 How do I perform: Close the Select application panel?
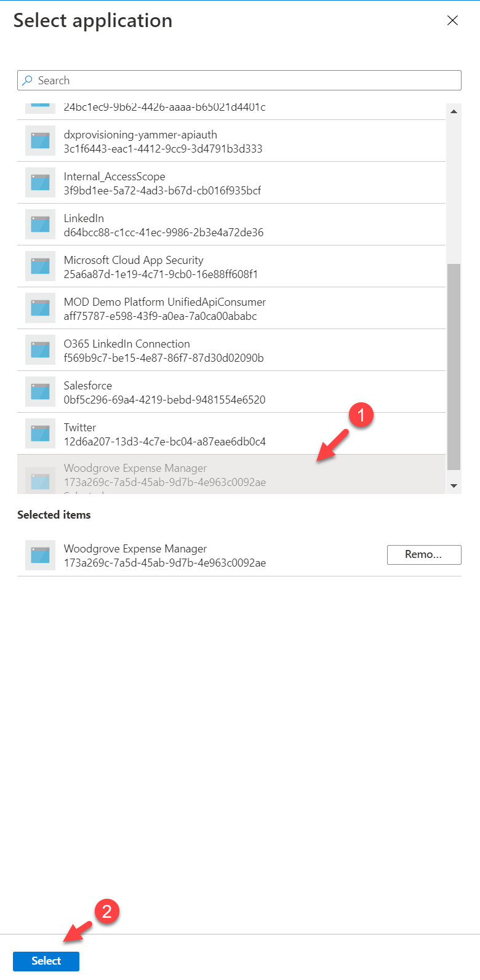tap(452, 20)
